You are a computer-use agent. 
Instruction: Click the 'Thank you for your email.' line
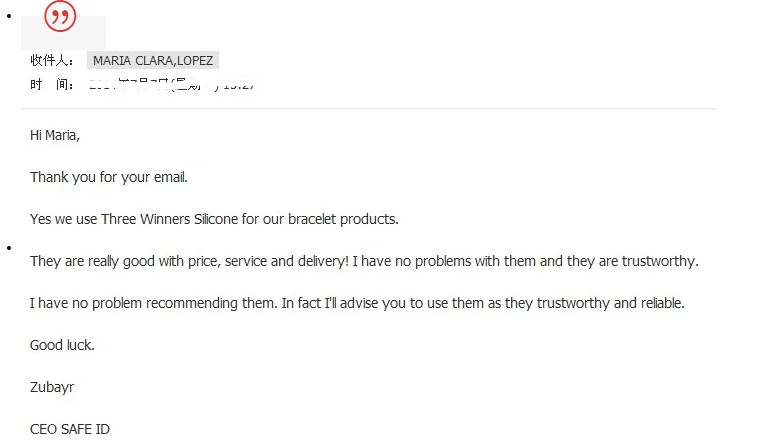pos(109,177)
